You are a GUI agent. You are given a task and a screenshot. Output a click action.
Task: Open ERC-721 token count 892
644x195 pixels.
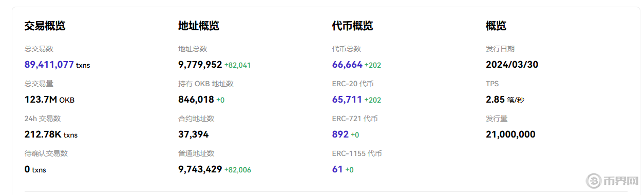pos(340,134)
